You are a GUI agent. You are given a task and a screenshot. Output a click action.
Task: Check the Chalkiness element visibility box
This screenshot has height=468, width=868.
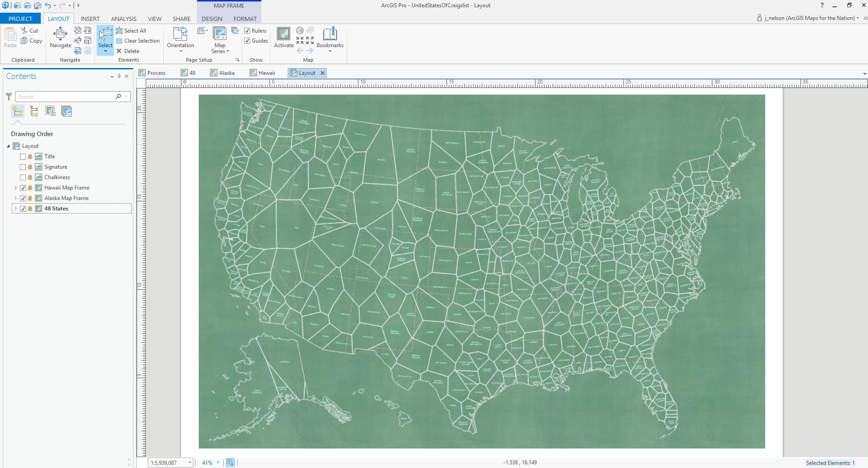23,177
